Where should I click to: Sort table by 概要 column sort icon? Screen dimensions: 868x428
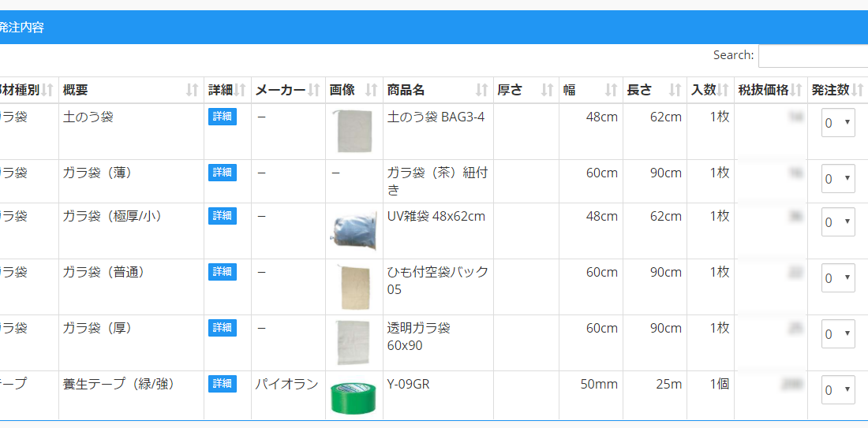pyautogui.click(x=193, y=91)
